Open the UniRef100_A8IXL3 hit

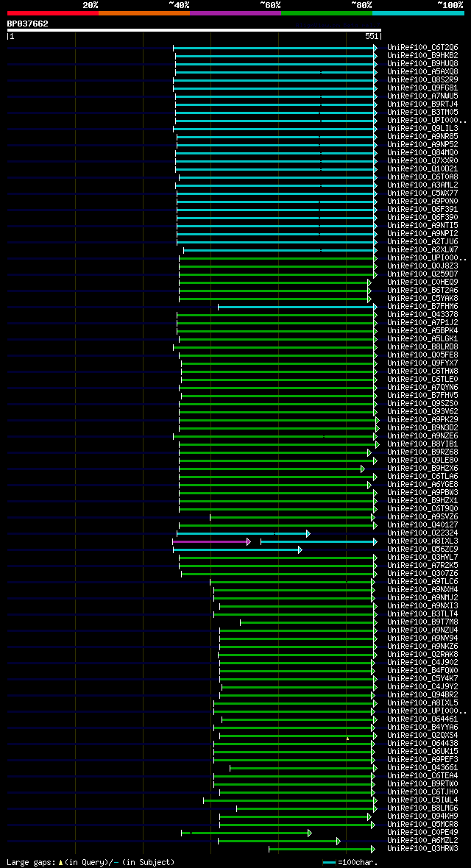422,541
